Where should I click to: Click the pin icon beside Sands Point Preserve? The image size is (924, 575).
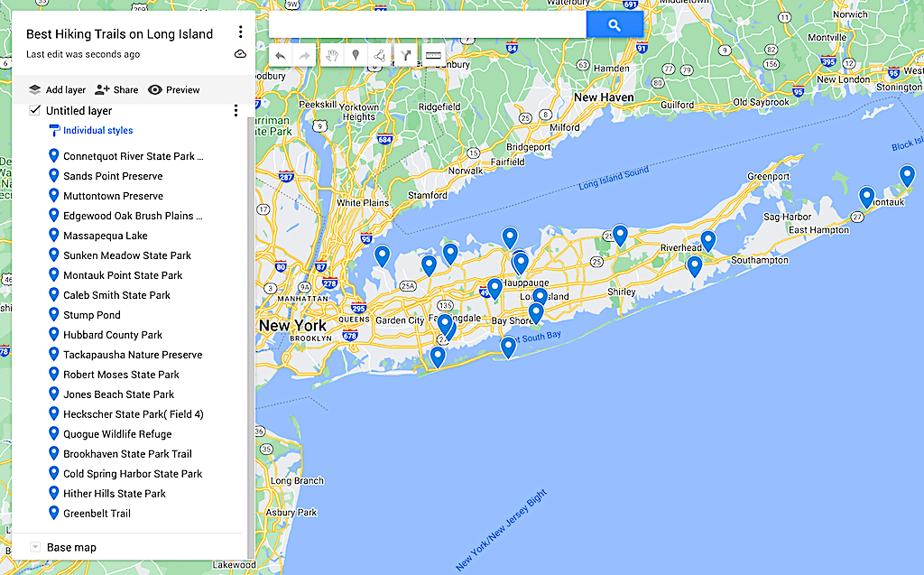point(53,175)
